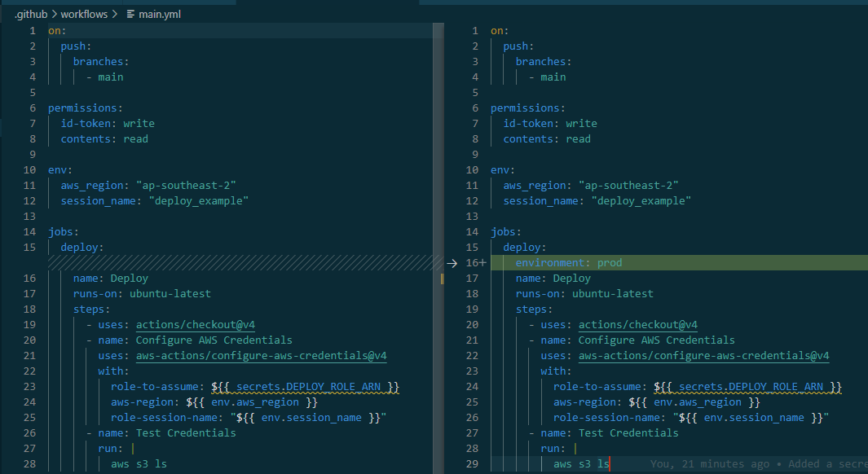Click 'id-token' key in the original pane
Image resolution: width=868 pixels, height=474 pixels.
86,123
